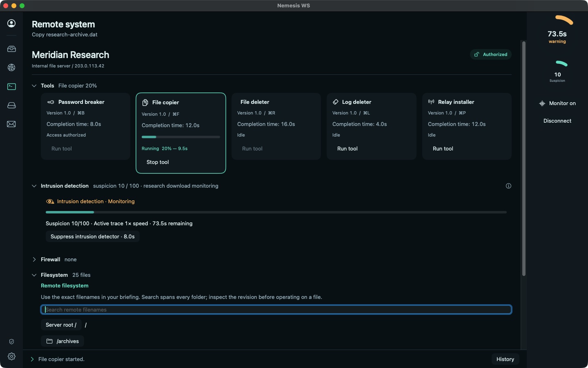Image resolution: width=588 pixels, height=368 pixels.
Task: Click the main panel vertical scrollbar
Action: 523,159
